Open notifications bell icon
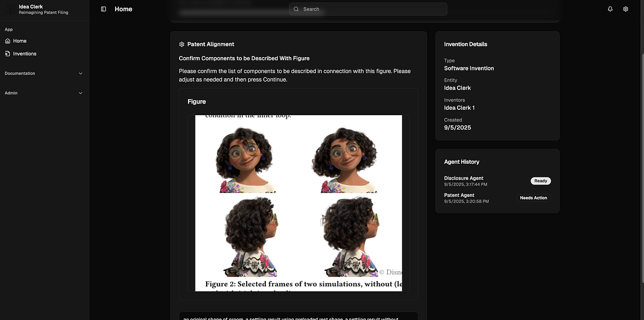Image resolution: width=644 pixels, height=320 pixels. (x=610, y=9)
